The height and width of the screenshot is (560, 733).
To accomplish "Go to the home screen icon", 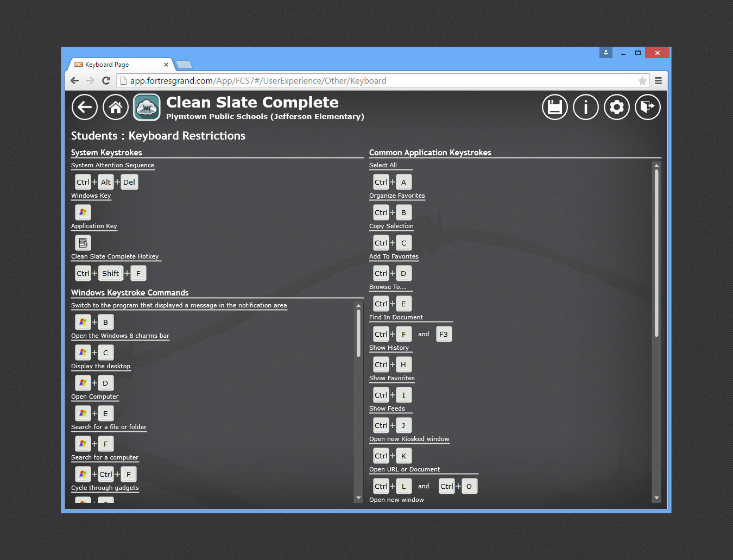I will pyautogui.click(x=116, y=107).
